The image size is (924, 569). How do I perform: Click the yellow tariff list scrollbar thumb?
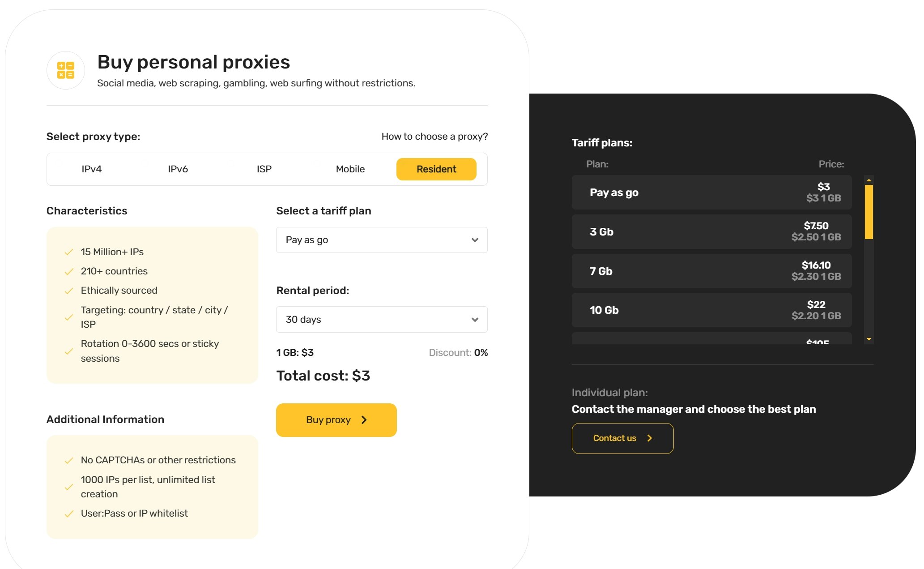click(x=869, y=212)
